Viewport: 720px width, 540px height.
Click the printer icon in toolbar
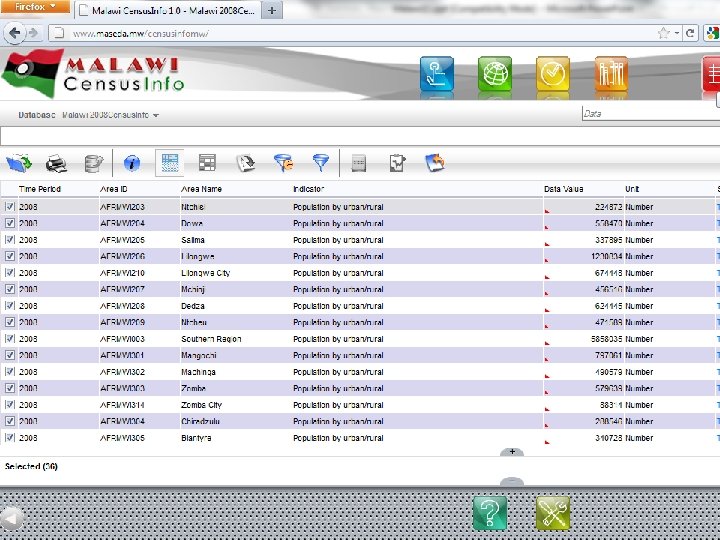click(56, 163)
